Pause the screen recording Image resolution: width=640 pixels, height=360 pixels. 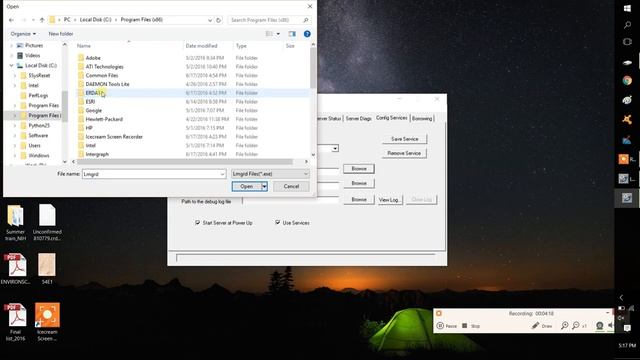point(447,326)
